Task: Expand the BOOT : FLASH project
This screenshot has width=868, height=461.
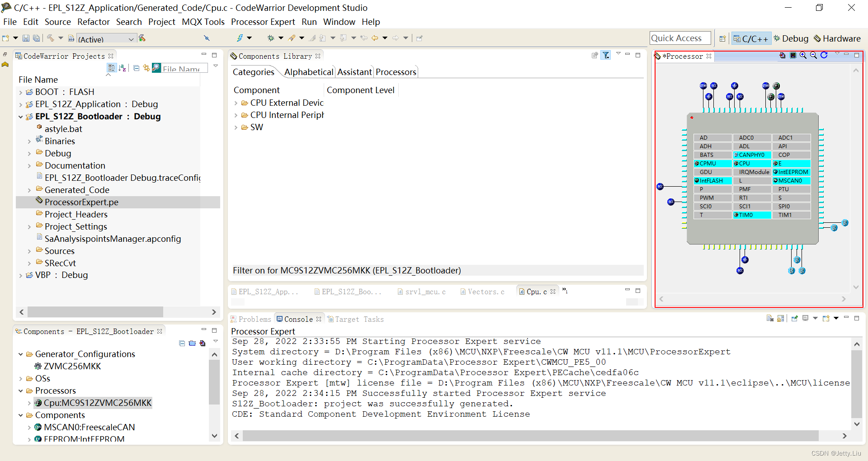Action: [x=21, y=92]
